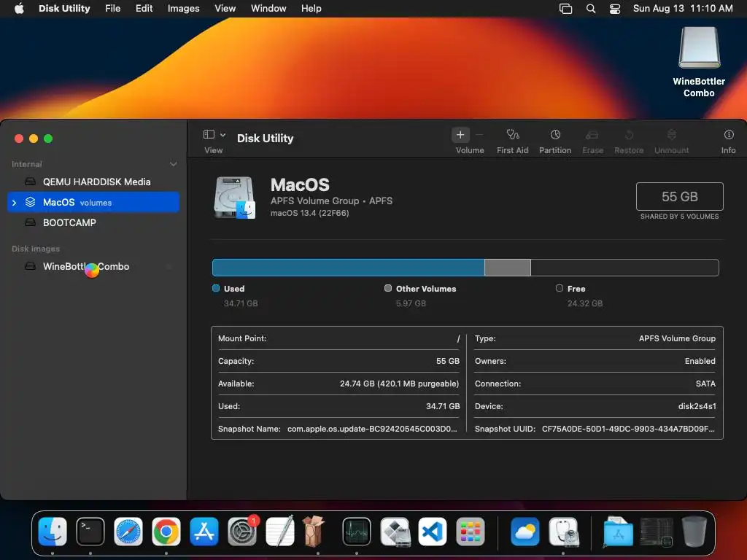The height and width of the screenshot is (560, 747).
Task: Click the Free legend swatch
Action: (x=560, y=288)
